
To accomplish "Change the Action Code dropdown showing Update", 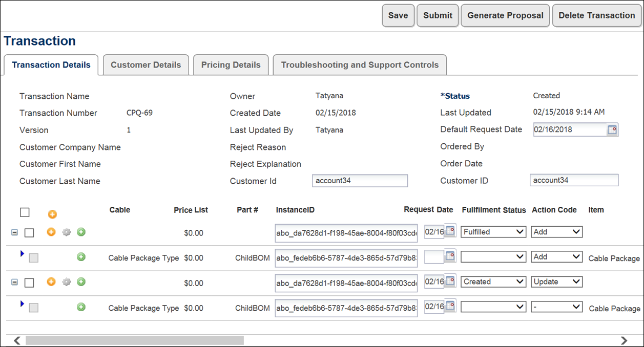I will 556,281.
